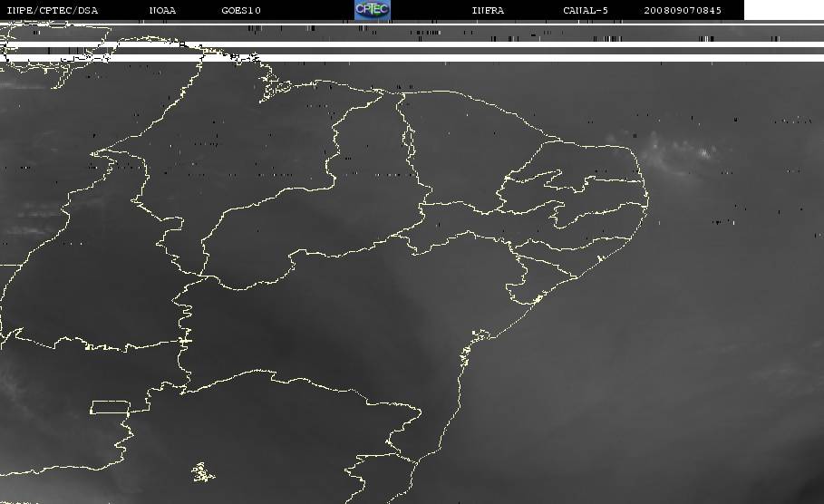
Task: Click the CANAL-5 channel label
Action: [x=586, y=11]
